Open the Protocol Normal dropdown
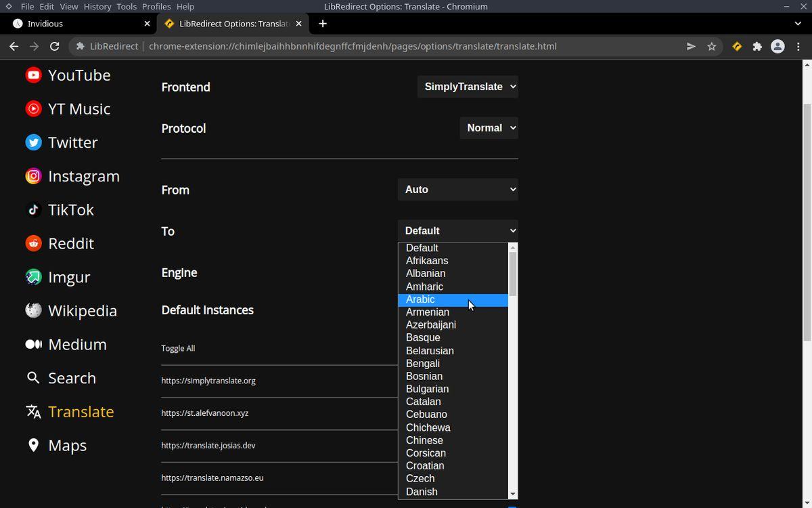This screenshot has width=812, height=508. (489, 128)
